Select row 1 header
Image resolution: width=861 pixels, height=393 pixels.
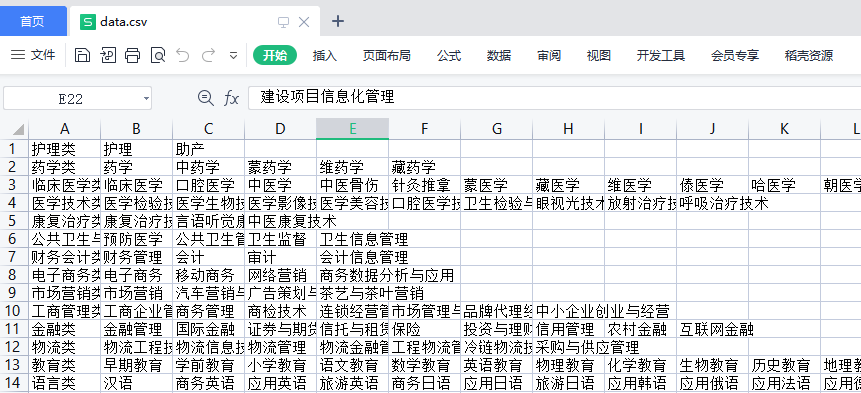click(x=14, y=148)
